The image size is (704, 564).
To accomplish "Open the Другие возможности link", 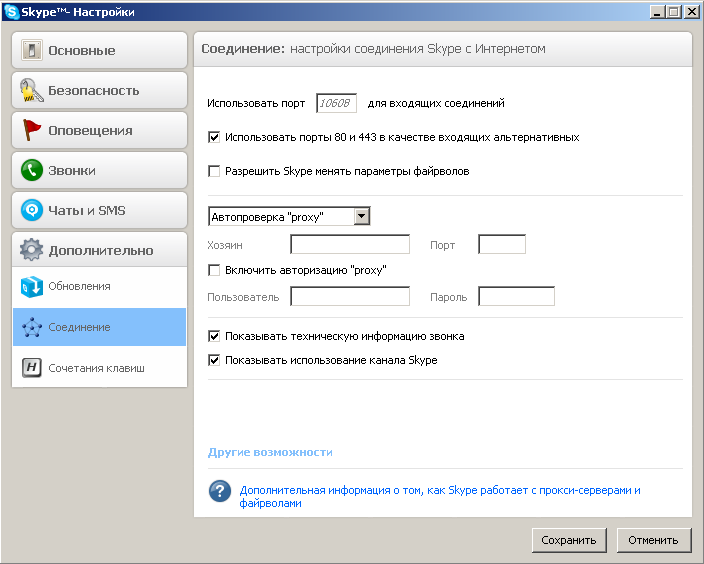I will pyautogui.click(x=270, y=452).
